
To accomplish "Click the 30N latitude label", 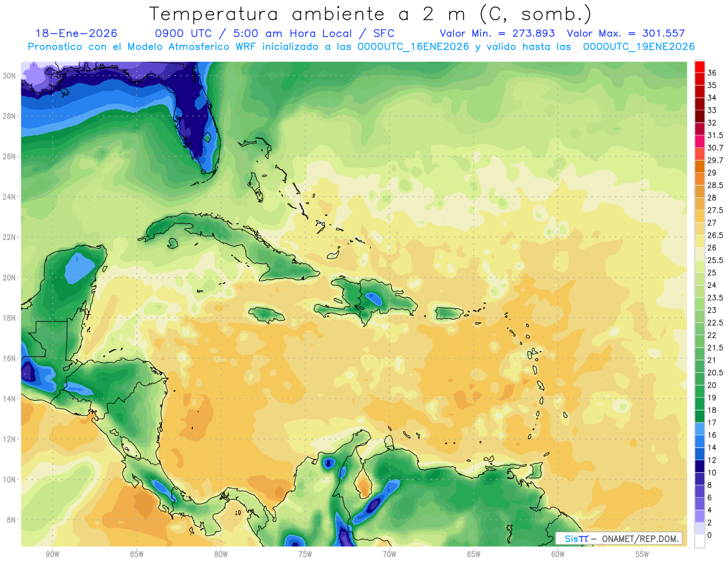I will (9, 76).
